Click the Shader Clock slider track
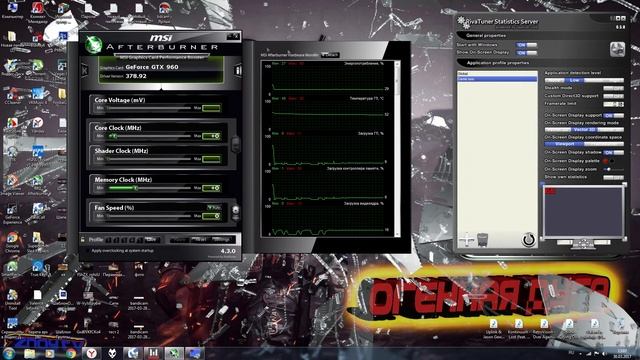 (x=149, y=159)
